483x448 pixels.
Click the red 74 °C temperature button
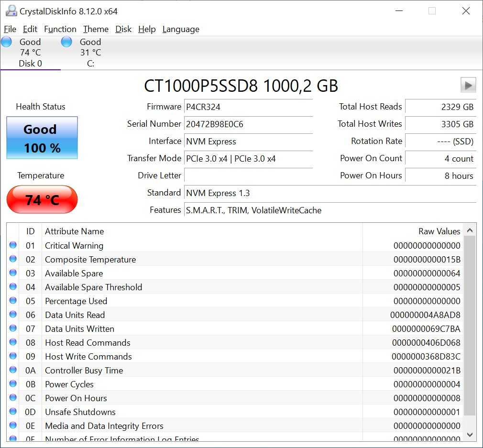point(42,199)
